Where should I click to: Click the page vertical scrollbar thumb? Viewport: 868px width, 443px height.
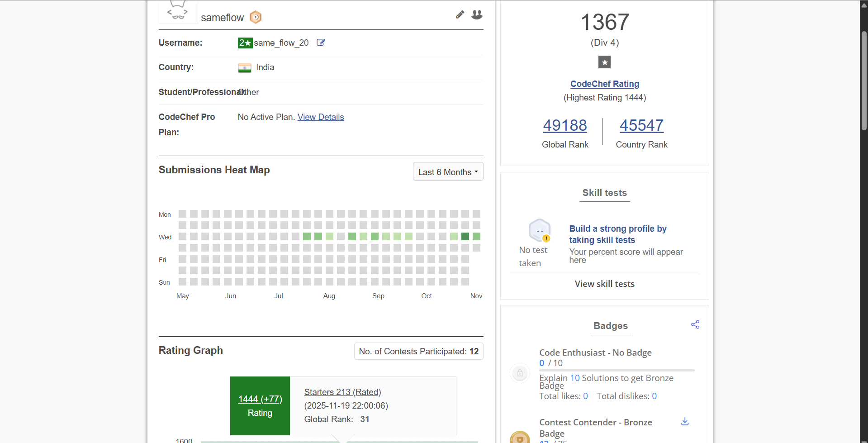click(864, 81)
